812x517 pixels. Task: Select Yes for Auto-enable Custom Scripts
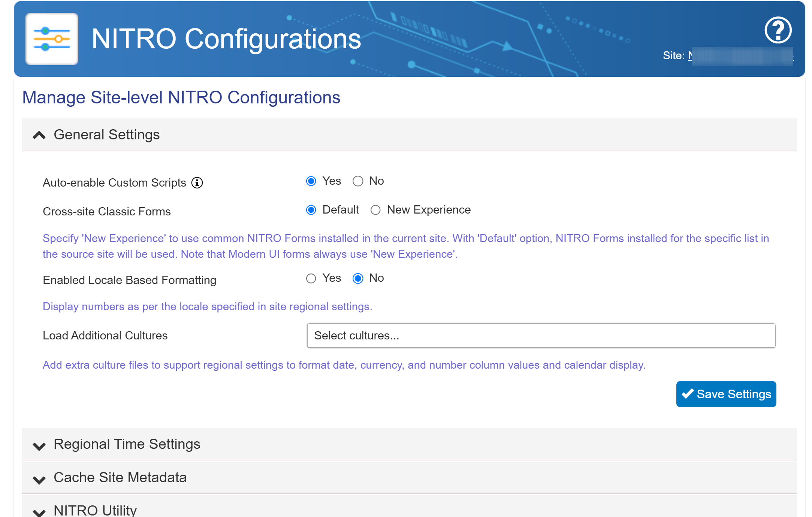pos(311,181)
